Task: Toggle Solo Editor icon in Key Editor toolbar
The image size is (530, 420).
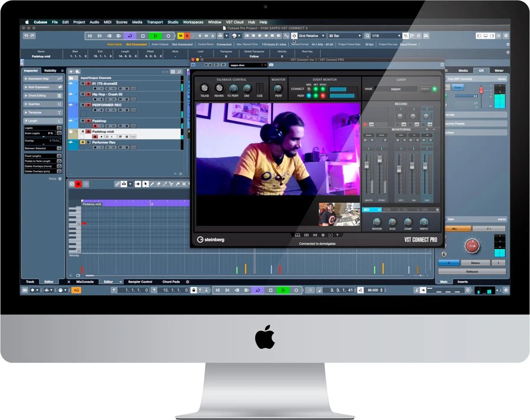Action: point(72,184)
